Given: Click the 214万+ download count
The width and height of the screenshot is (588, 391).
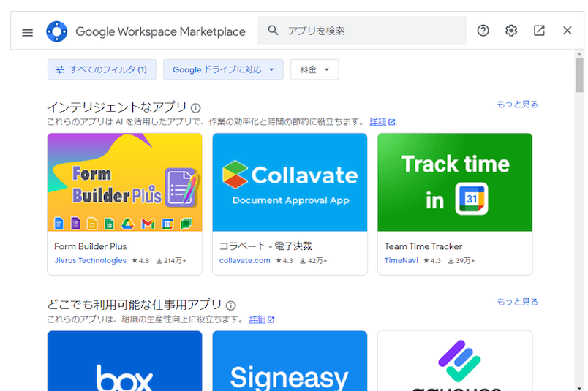Looking at the screenshot, I should [171, 260].
